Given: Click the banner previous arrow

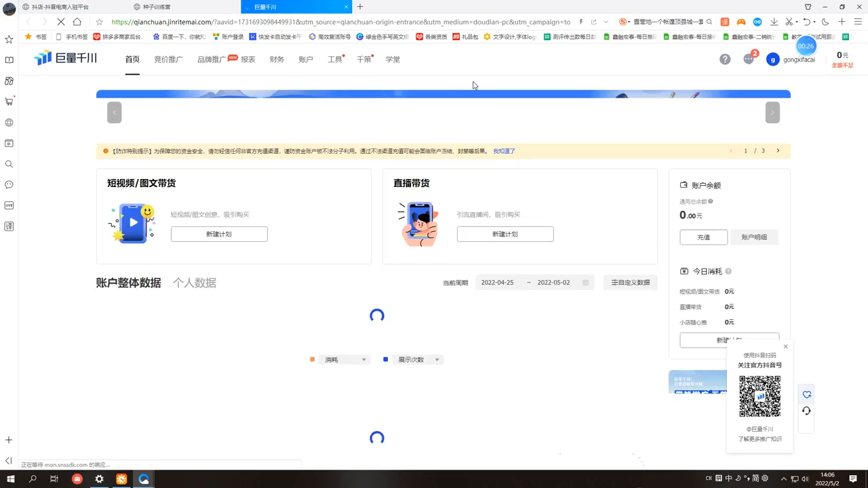Looking at the screenshot, I should click(x=114, y=113).
